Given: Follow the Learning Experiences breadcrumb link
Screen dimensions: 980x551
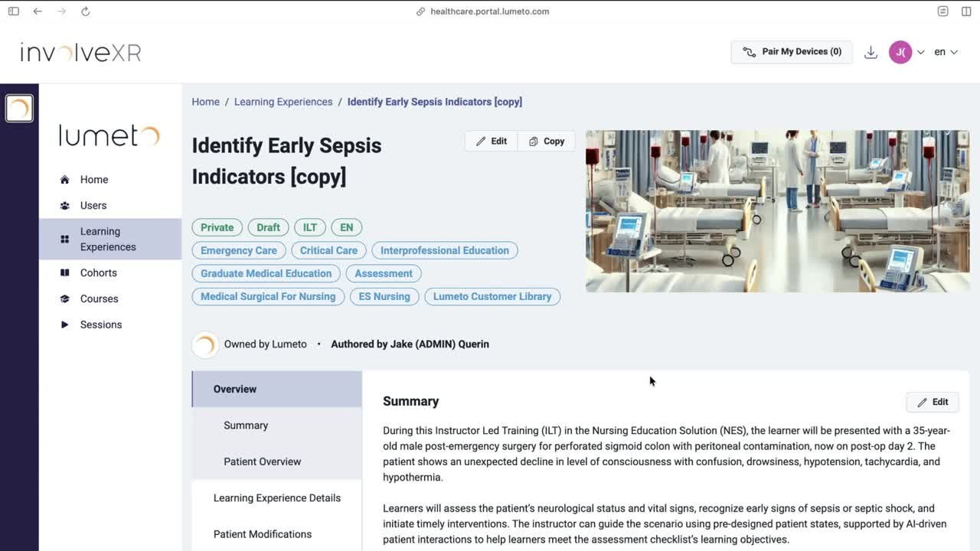Looking at the screenshot, I should (283, 102).
